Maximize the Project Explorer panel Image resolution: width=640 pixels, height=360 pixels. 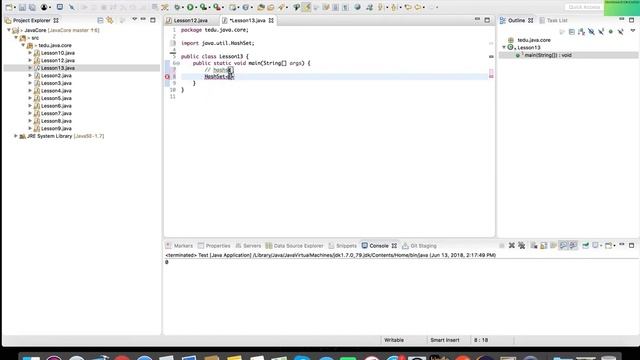click(153, 20)
